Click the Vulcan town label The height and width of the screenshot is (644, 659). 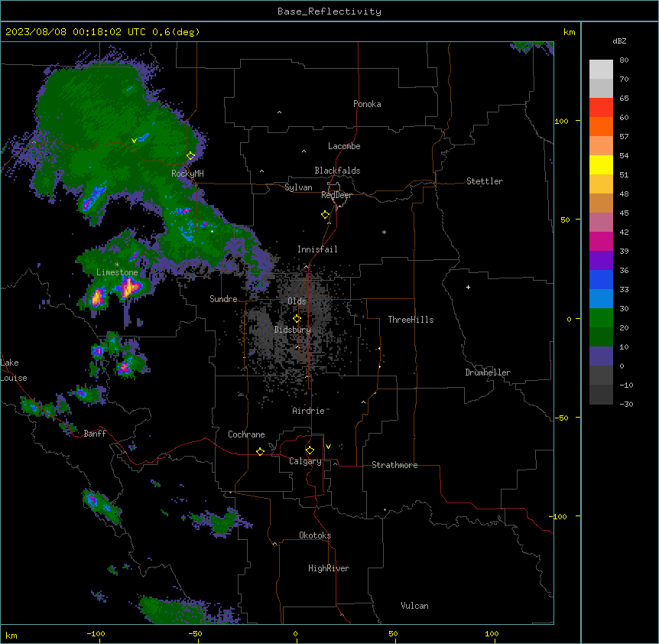point(415,606)
